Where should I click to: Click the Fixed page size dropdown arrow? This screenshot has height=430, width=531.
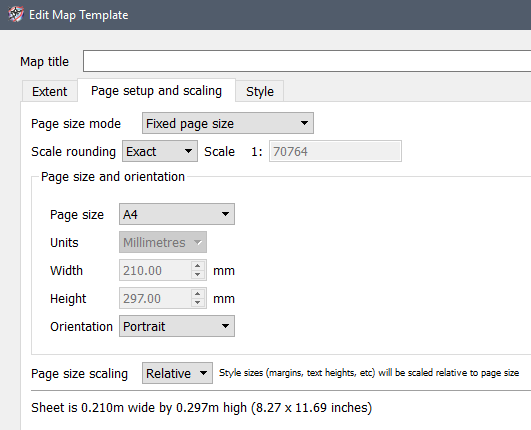tap(304, 123)
